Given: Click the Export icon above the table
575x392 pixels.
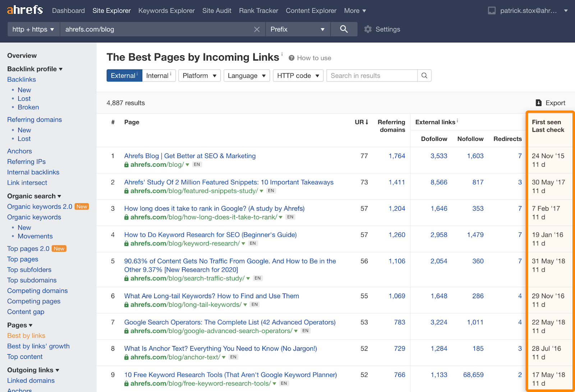Looking at the screenshot, I should (x=539, y=103).
